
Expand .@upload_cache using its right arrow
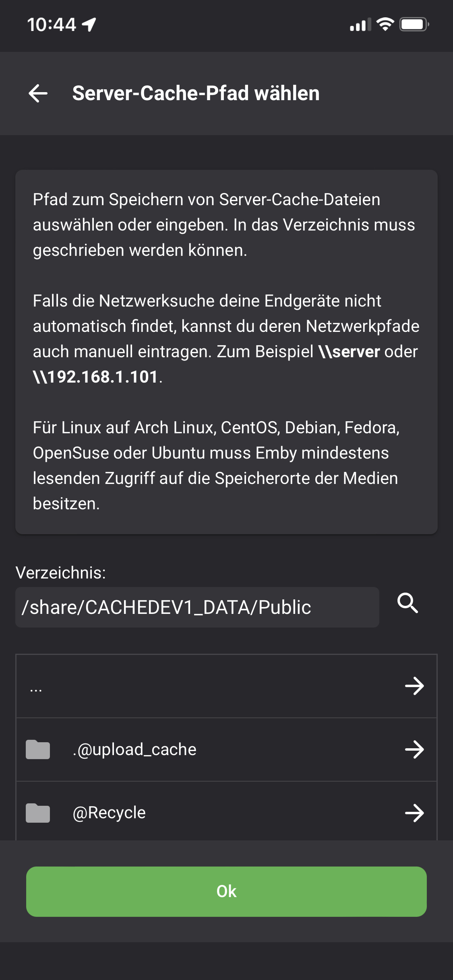pos(414,749)
